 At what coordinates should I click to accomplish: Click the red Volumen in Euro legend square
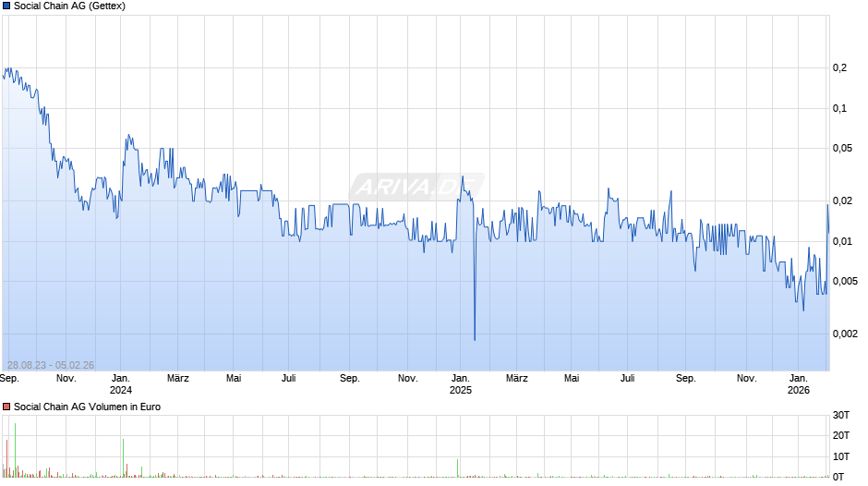tap(6, 407)
